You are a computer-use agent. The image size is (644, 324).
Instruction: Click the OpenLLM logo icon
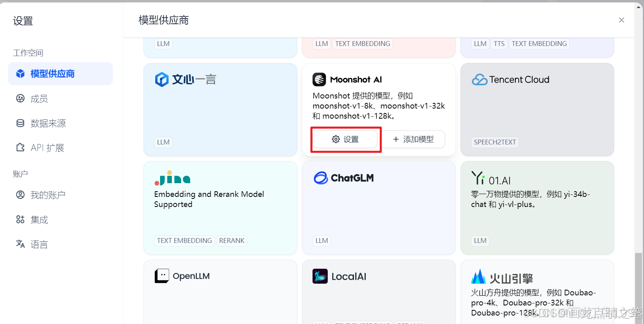tap(162, 276)
